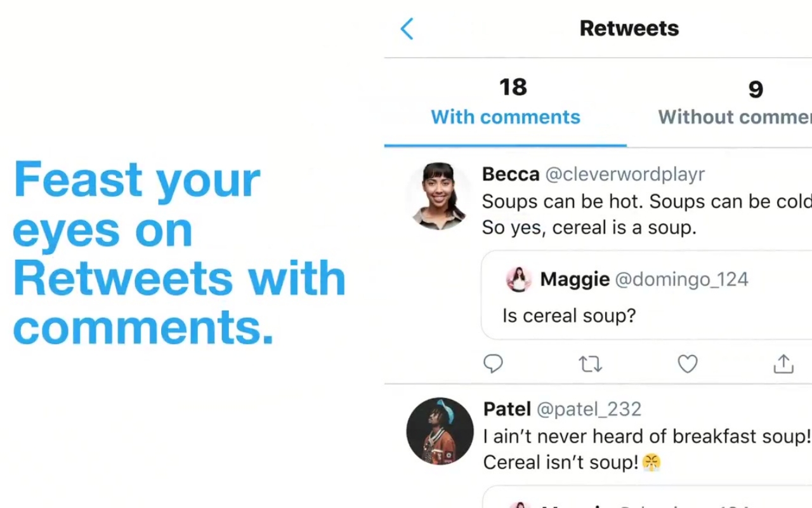Tap Maggie's small avatar in the quoted tweet

coord(519,279)
